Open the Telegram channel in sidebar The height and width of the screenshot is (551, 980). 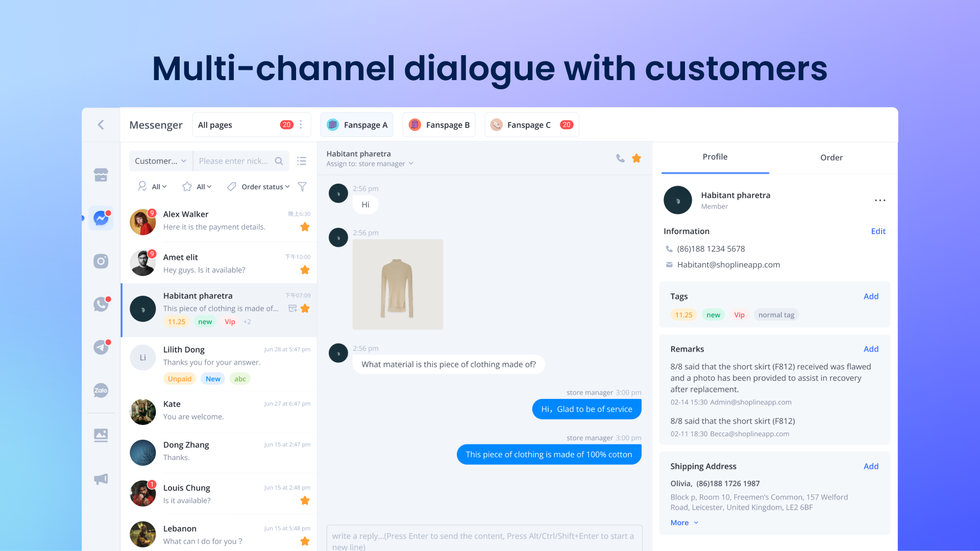coord(101,347)
